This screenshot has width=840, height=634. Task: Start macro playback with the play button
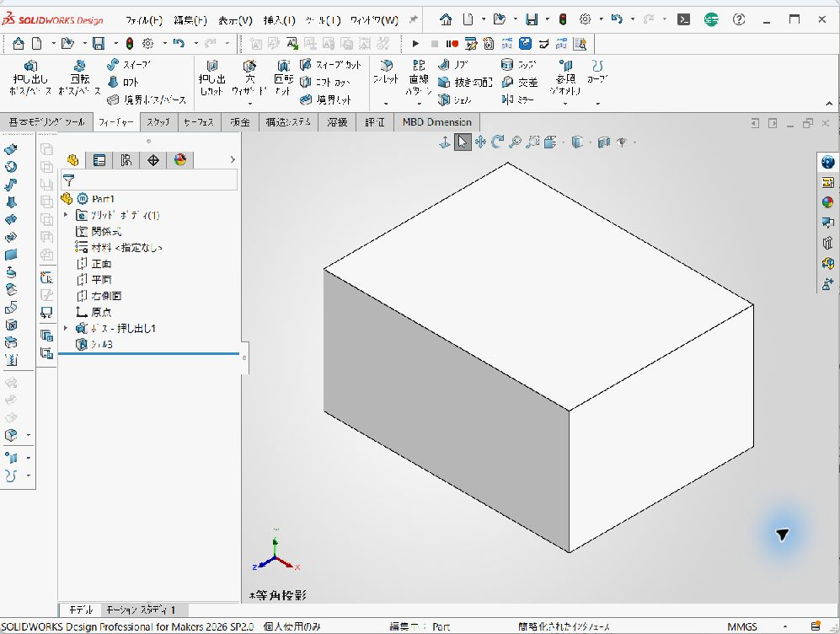pos(415,44)
